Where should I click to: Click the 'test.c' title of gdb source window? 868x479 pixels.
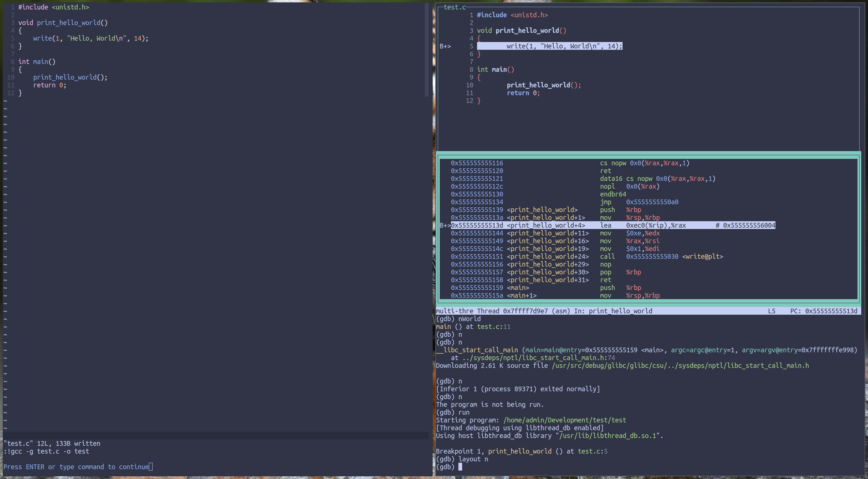coord(454,7)
